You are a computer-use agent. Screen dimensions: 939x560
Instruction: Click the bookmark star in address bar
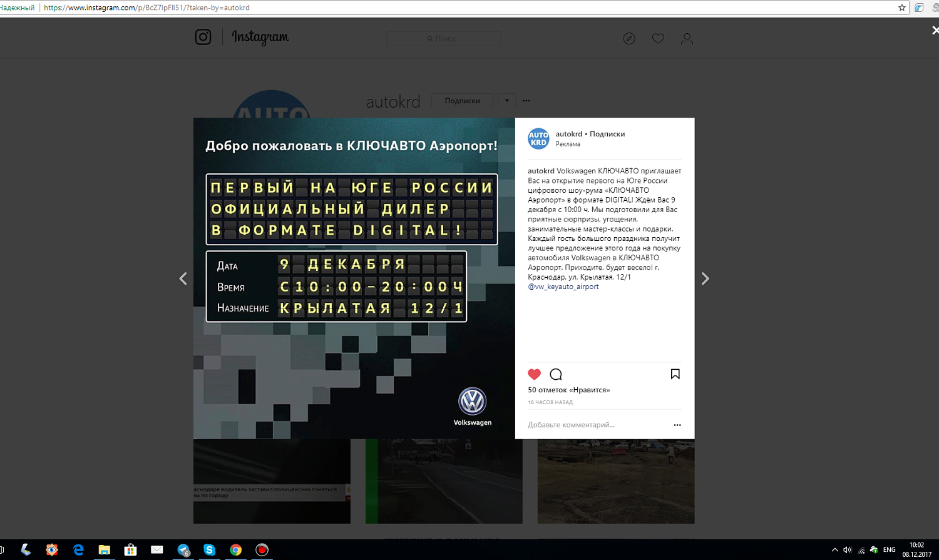[902, 8]
